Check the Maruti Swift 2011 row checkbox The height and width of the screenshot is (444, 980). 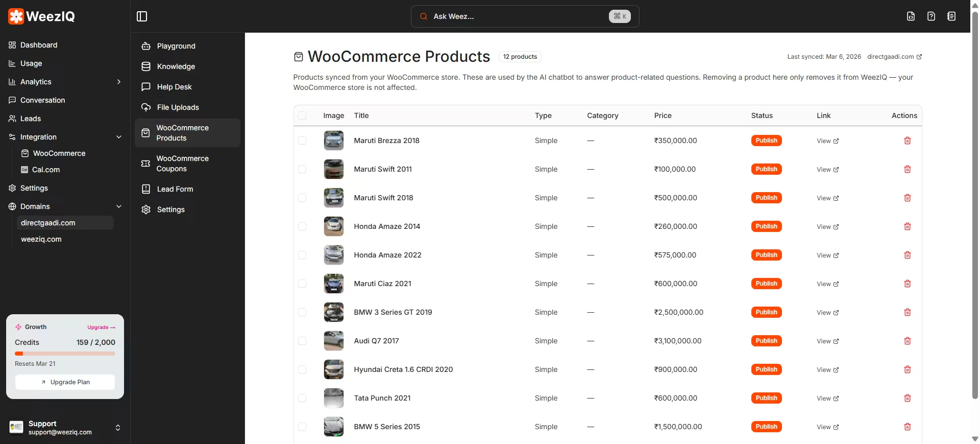point(302,169)
